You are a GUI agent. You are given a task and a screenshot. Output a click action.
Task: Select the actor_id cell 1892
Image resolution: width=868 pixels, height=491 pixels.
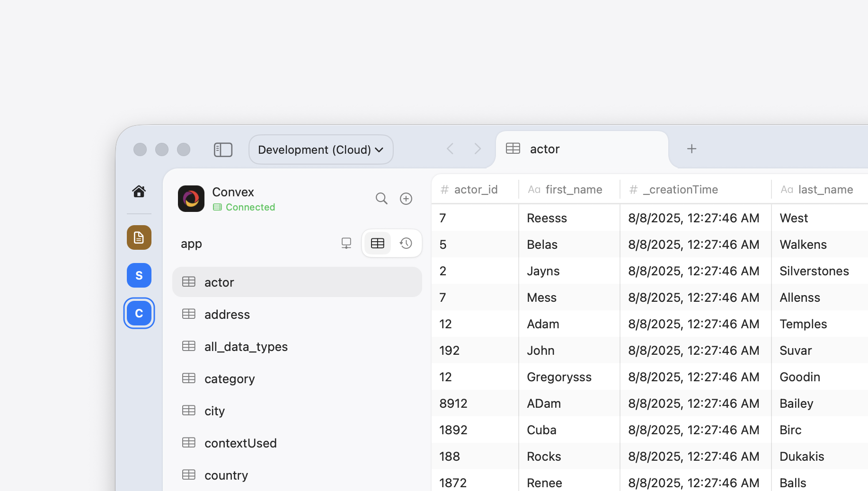pos(475,430)
